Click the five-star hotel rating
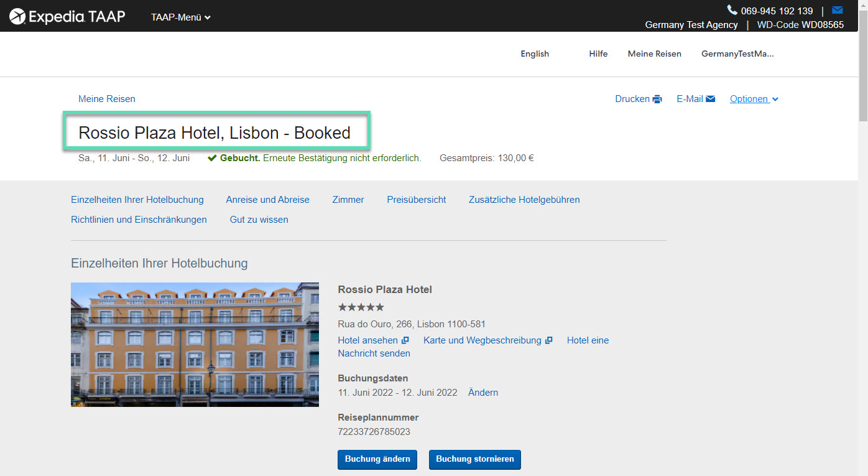Viewport: 868px width, 476px height. (361, 307)
